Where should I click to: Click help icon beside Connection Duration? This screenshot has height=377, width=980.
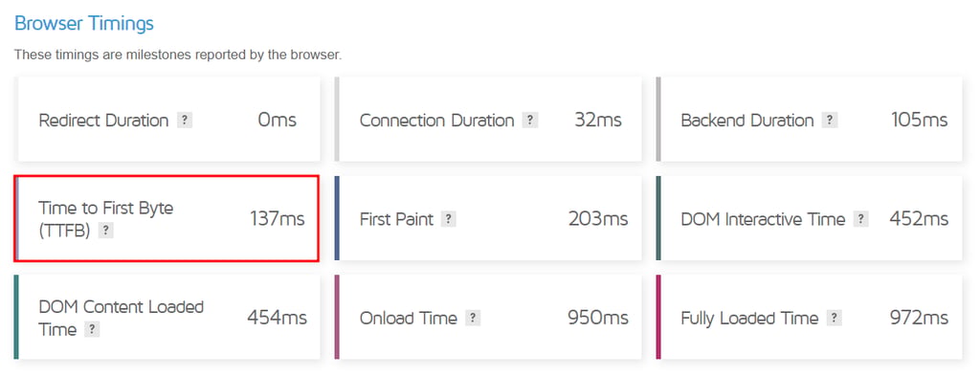pos(530,120)
